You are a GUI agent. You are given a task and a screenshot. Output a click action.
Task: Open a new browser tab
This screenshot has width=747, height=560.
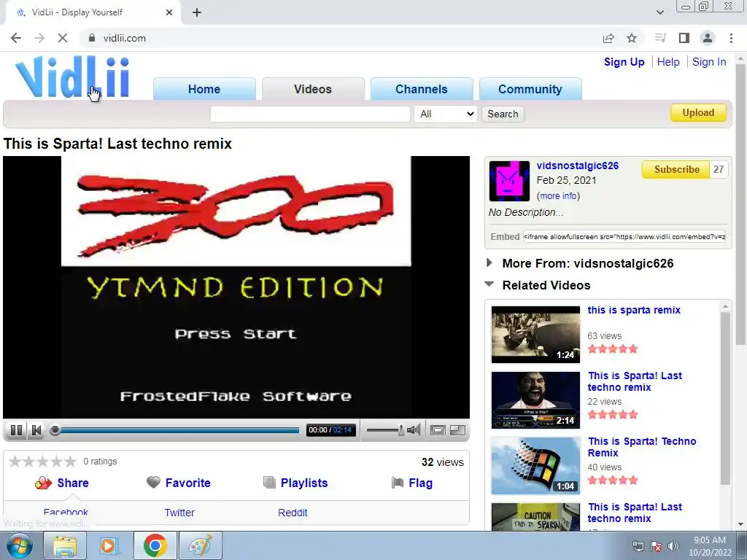(197, 12)
